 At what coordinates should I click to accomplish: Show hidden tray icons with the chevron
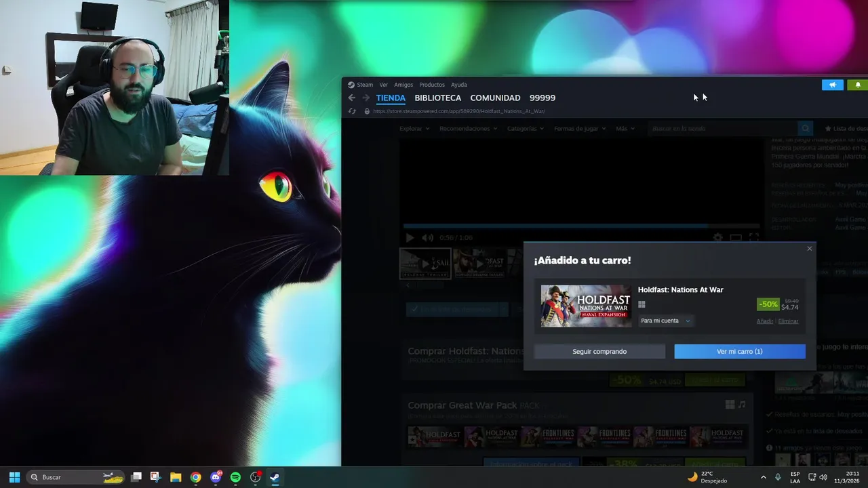[x=764, y=477]
